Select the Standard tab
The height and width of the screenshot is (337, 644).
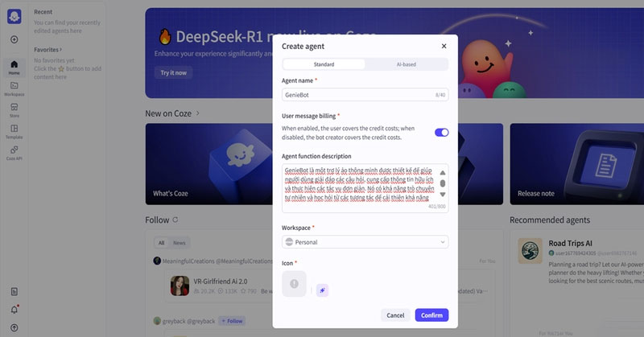click(324, 64)
